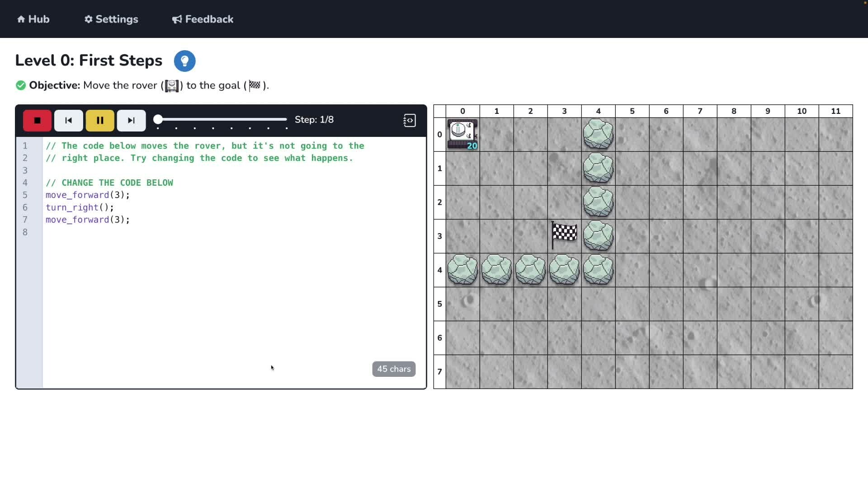
Task: Open the blue lightbulb hint icon
Action: [184, 61]
